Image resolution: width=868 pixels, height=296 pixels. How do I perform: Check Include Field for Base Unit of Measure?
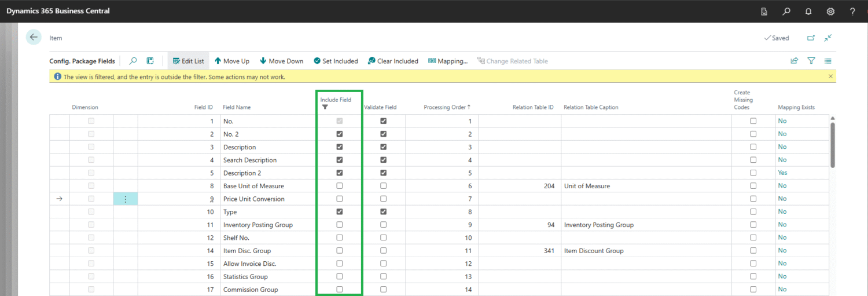(340, 186)
